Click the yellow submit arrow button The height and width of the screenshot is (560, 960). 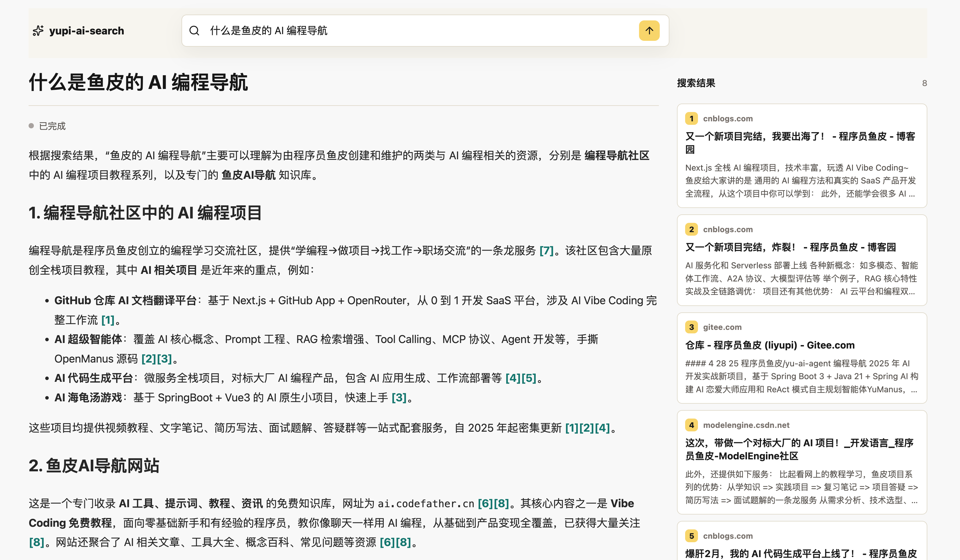point(649,30)
